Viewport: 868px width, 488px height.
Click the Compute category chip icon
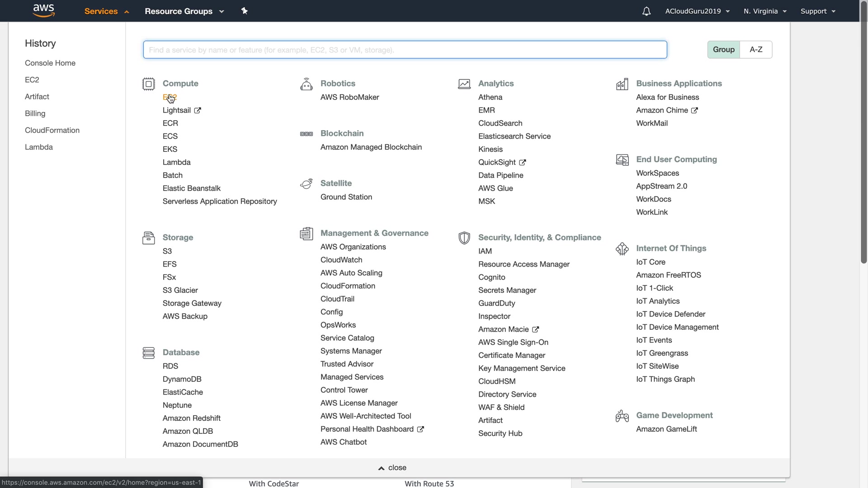coord(148,84)
